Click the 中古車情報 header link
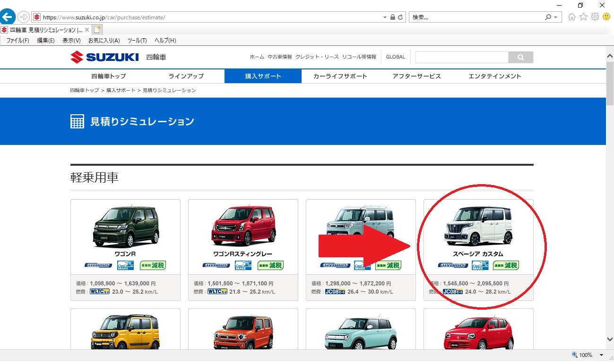The image size is (614, 364). (x=280, y=57)
